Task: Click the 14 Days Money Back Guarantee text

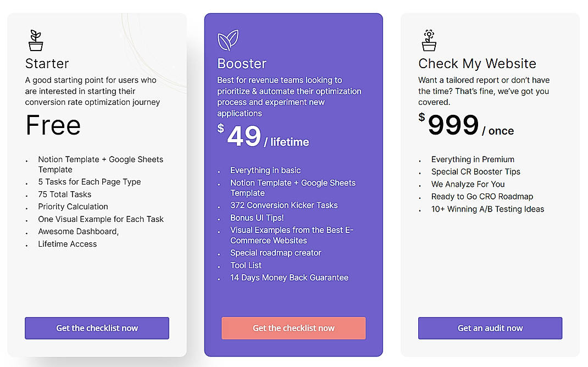Action: (290, 277)
